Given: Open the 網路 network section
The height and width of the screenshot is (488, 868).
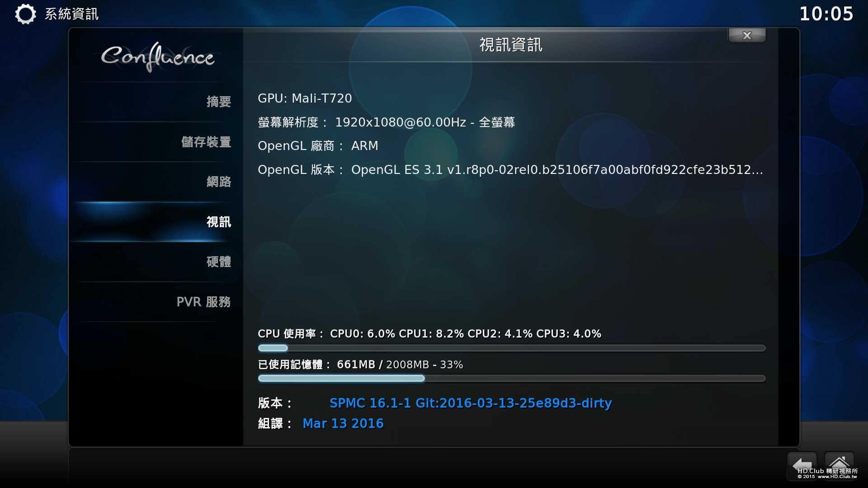Looking at the screenshot, I should coord(218,182).
